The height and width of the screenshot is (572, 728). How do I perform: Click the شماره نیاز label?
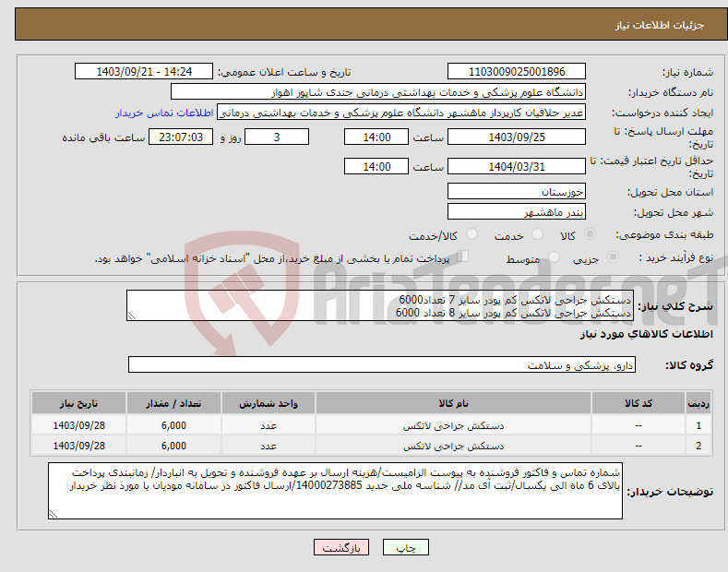[x=687, y=73]
